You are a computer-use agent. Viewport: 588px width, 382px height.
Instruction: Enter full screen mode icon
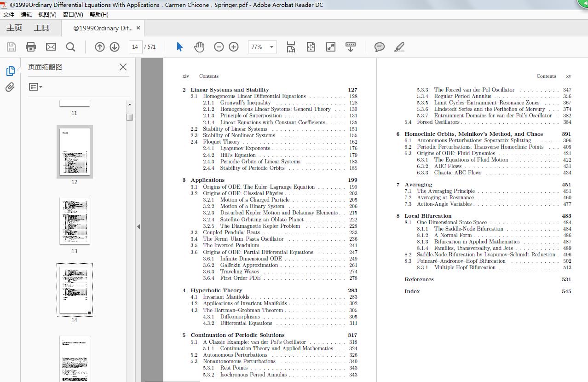(x=330, y=47)
